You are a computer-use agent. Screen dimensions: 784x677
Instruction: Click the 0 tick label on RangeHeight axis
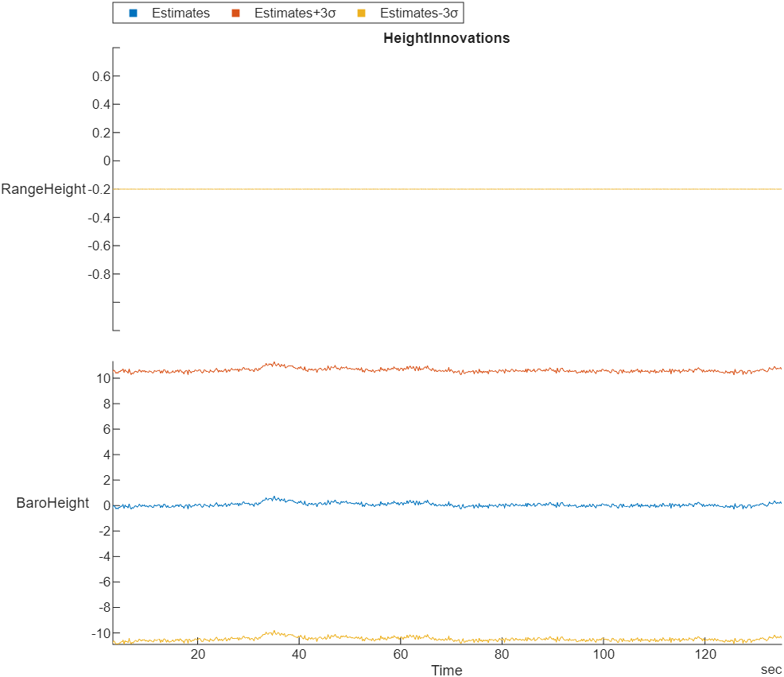coord(106,161)
